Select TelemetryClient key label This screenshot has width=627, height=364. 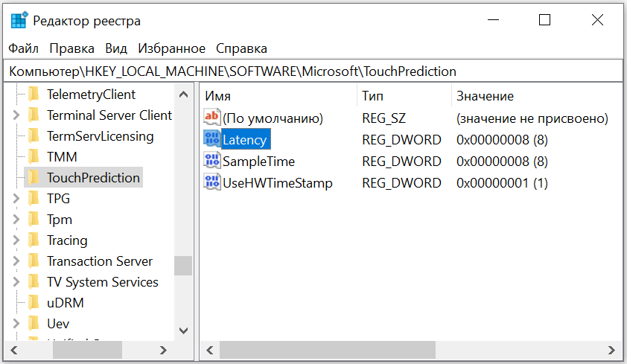[x=91, y=95]
